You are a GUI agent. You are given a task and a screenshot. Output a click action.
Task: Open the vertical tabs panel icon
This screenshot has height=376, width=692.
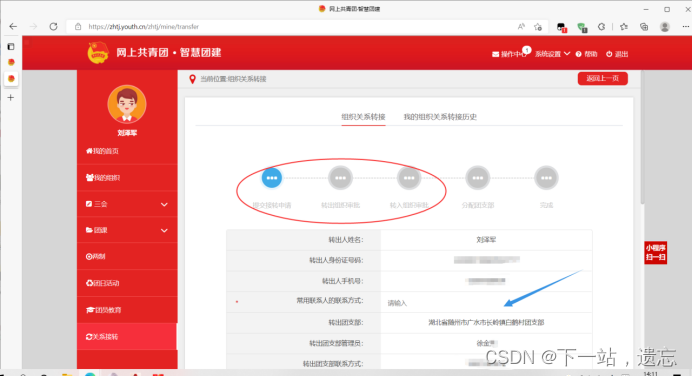pos(11,46)
